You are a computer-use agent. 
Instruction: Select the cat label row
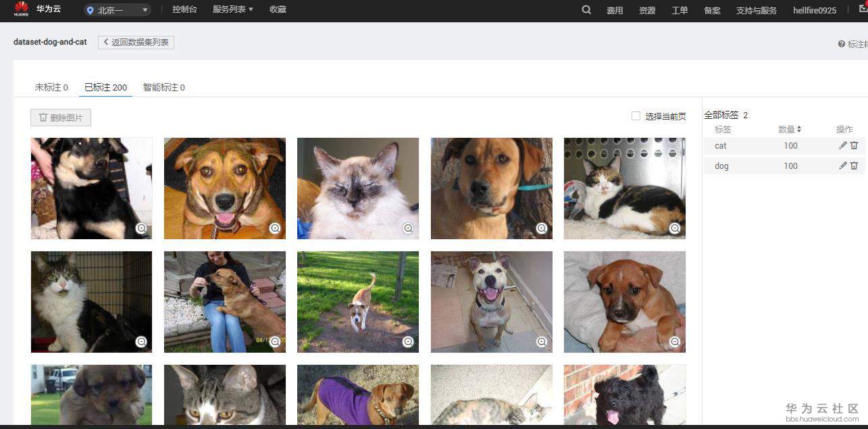coord(784,145)
